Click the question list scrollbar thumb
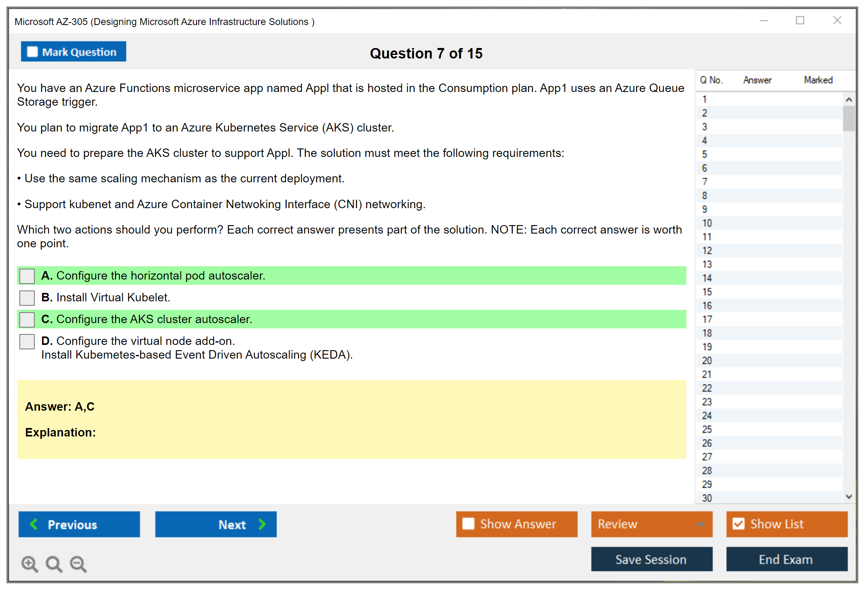868x593 pixels. pyautogui.click(x=849, y=118)
